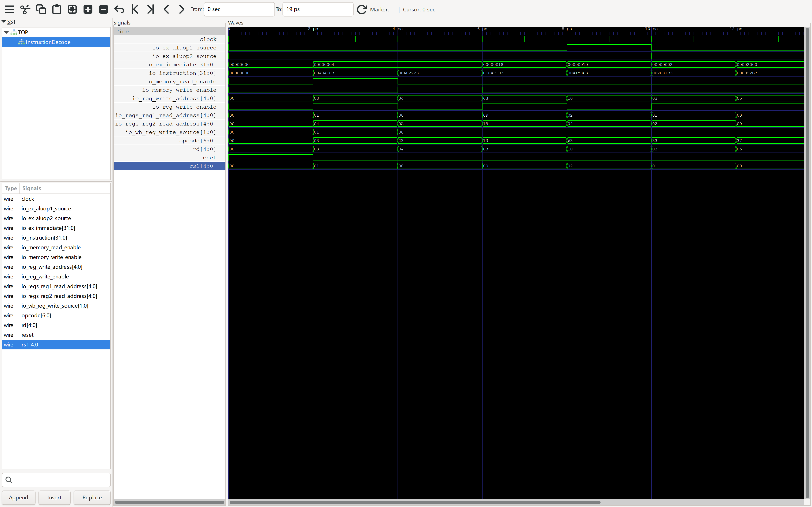812x507 pixels.
Task: Jump to the end of the waveform
Action: tap(151, 9)
